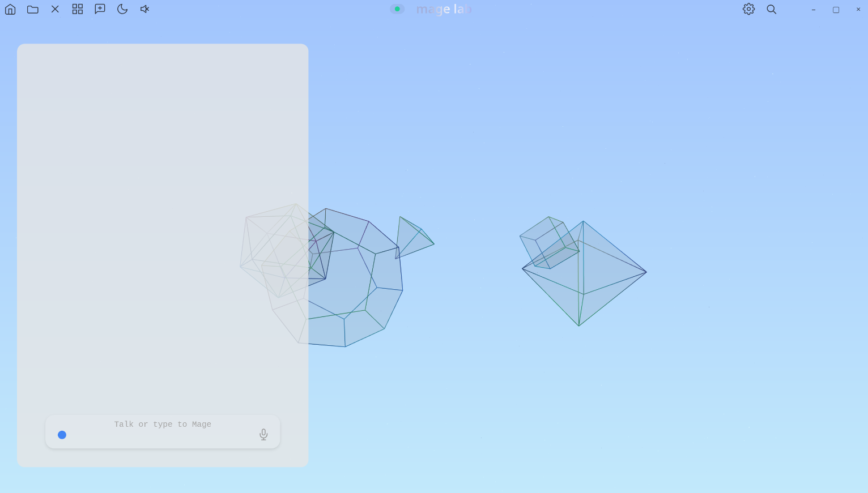Screen dimensions: 868x493
Task: Minimize the mage lab window
Action: click(x=814, y=10)
